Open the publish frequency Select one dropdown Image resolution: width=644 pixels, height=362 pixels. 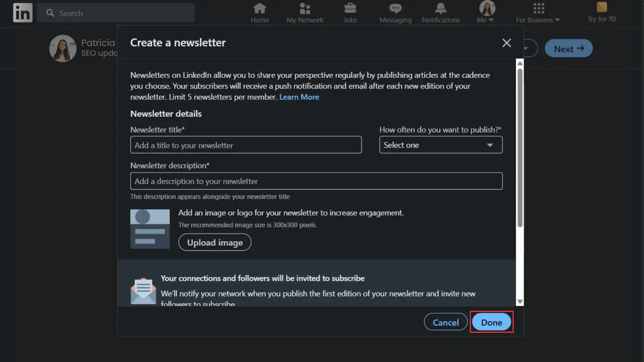(441, 145)
